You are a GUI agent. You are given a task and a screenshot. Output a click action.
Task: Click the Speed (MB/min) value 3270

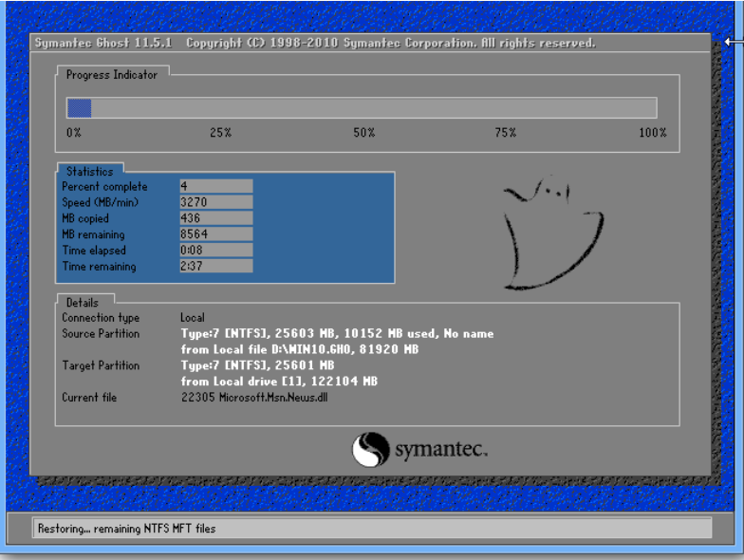click(215, 202)
